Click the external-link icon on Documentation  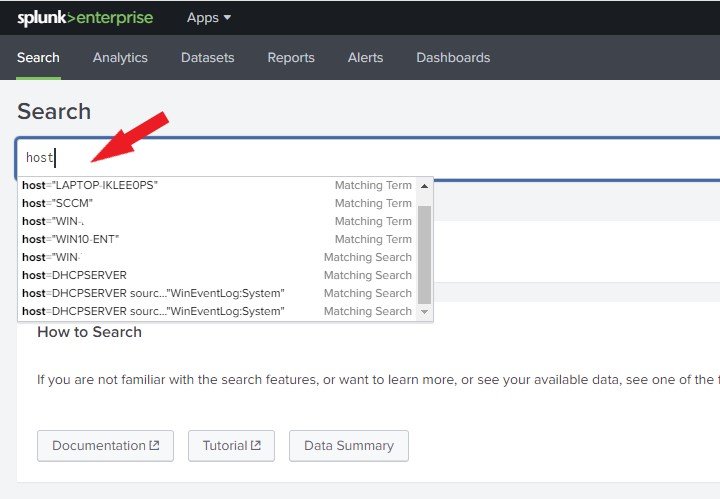(x=154, y=445)
